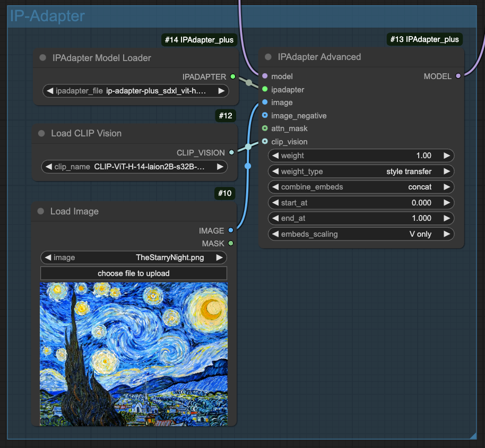Click the MASK output socket

[x=231, y=243]
